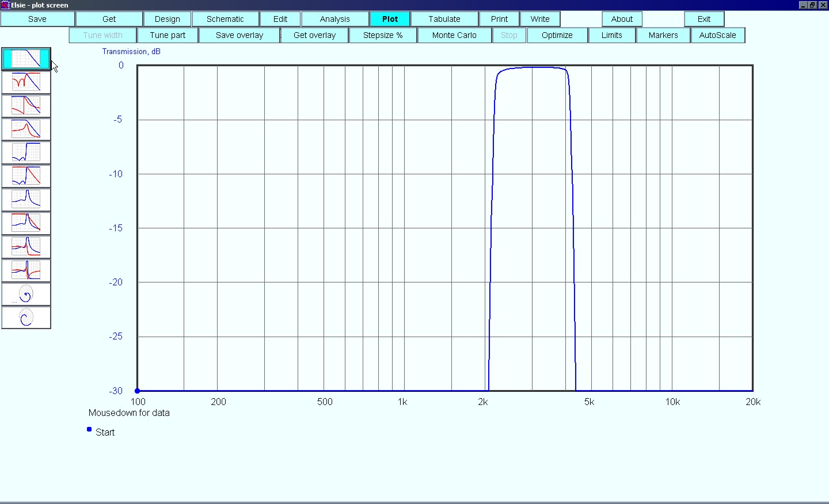This screenshot has width=829, height=504.
Task: Minimize the Elsie window
Action: click(x=803, y=5)
